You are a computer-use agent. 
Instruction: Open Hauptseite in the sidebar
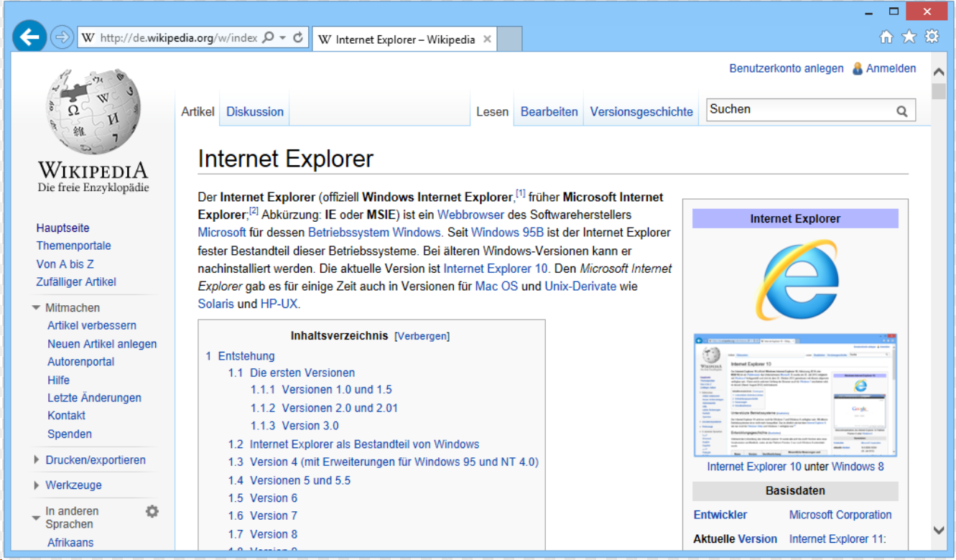tap(63, 228)
